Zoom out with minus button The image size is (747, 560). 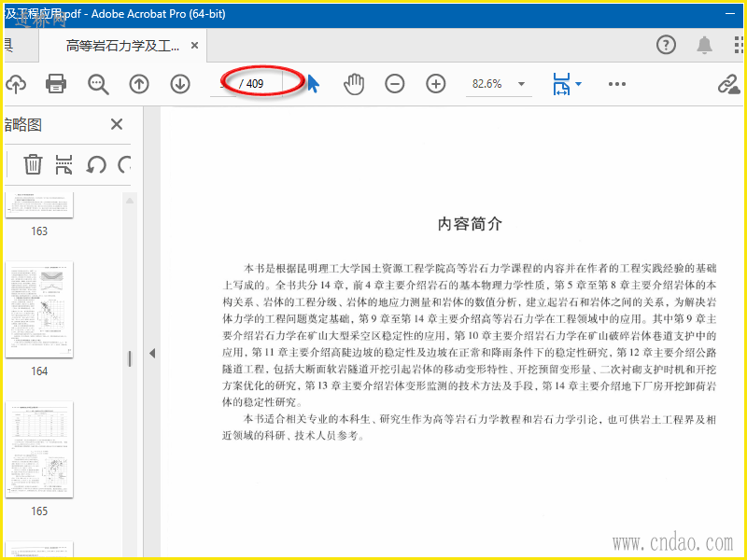(394, 84)
